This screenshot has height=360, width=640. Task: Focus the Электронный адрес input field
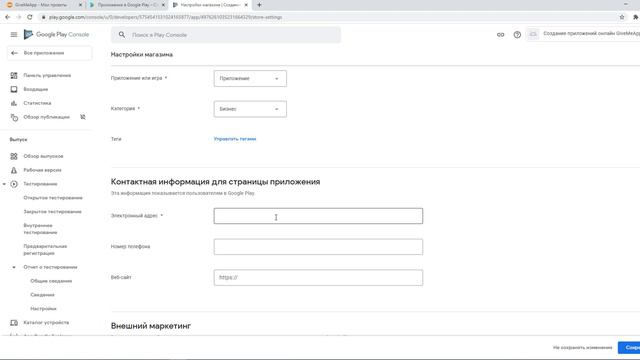tap(318, 216)
